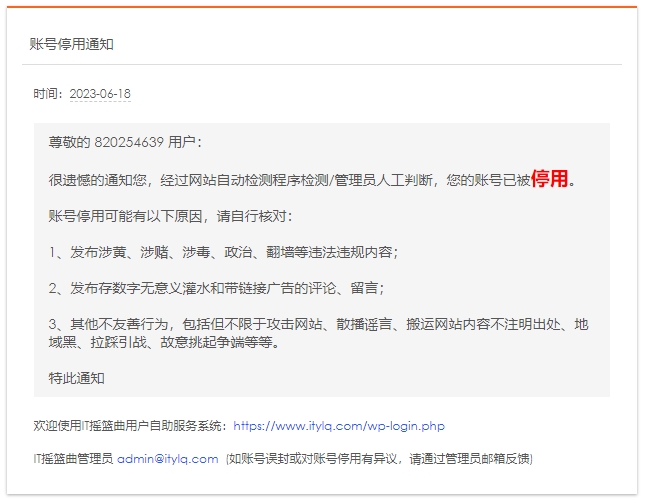Screen dimensions: 645x502
Task: Open the wp-login.php self-service link
Action: tap(338, 426)
